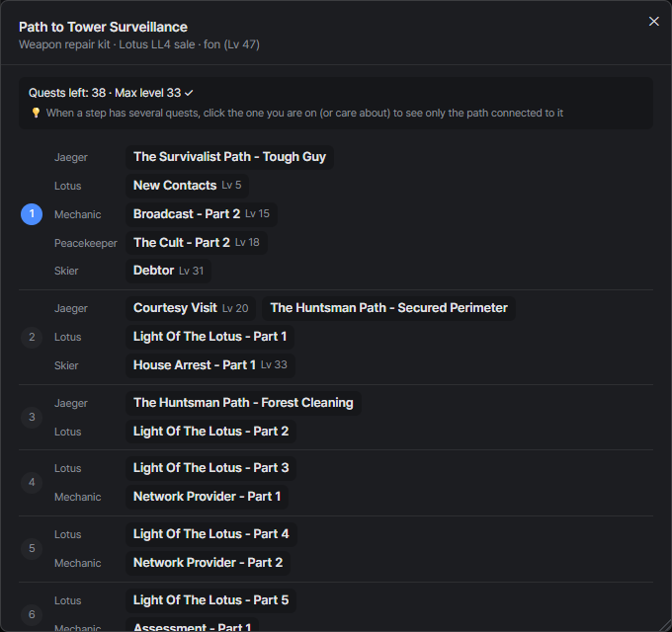Select Light Of The Lotus - Part 3
The height and width of the screenshot is (632, 672).
pyautogui.click(x=210, y=468)
